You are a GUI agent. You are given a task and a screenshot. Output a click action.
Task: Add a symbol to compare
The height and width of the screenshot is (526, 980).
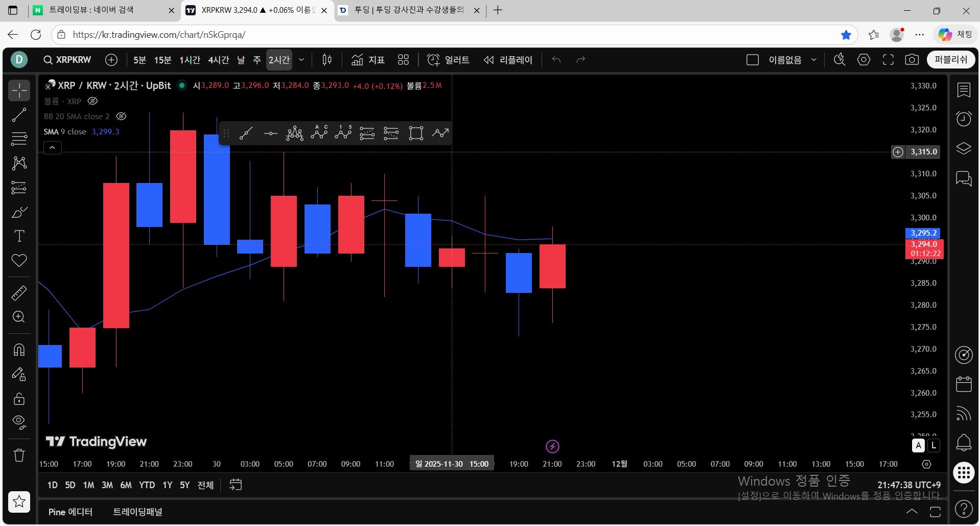coord(111,60)
